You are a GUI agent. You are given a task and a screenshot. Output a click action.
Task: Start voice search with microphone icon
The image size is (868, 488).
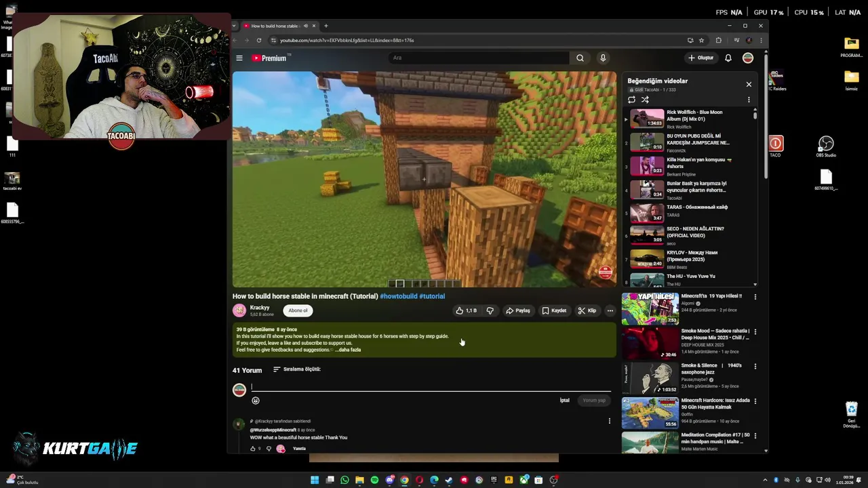603,58
